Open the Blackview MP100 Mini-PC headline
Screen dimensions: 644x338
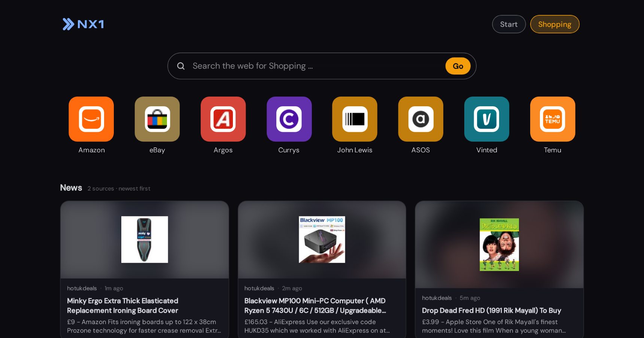(315, 306)
